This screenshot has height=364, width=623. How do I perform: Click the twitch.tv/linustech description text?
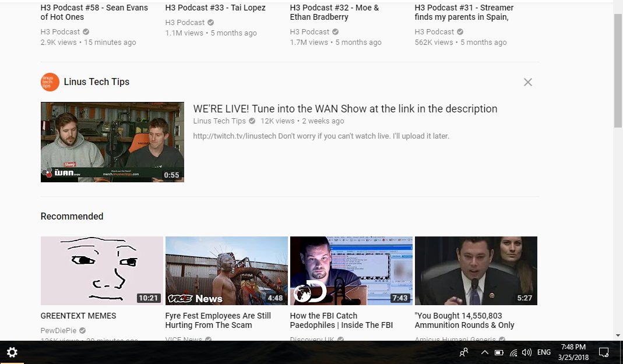[321, 136]
